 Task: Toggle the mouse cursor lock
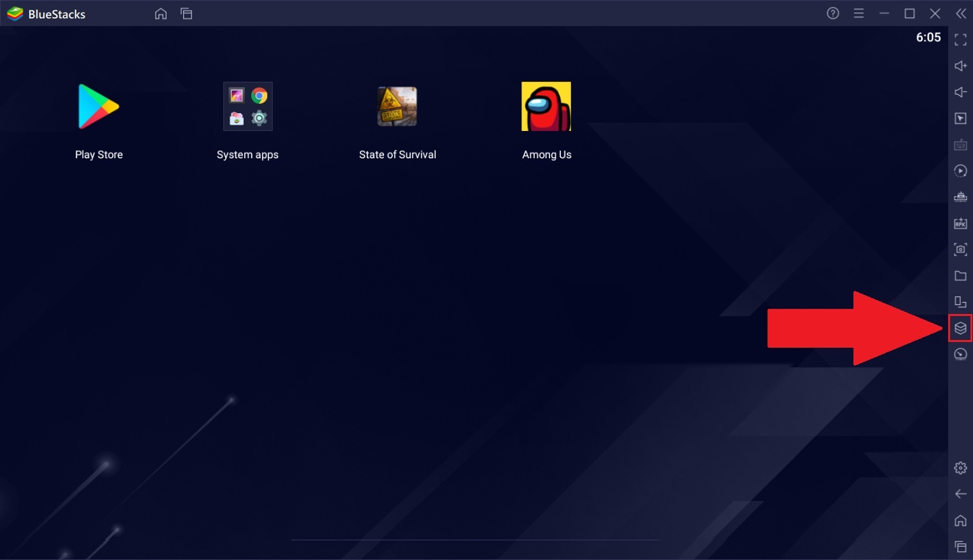click(961, 118)
